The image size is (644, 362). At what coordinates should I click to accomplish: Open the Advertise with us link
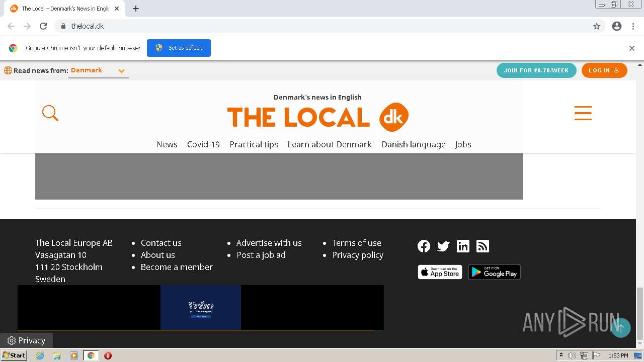click(269, 243)
